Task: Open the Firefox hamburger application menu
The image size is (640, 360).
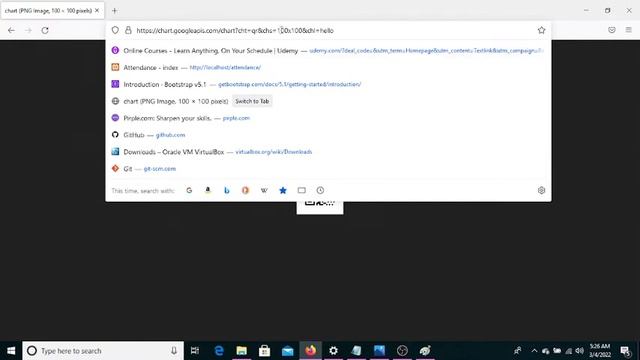Action: [629, 30]
